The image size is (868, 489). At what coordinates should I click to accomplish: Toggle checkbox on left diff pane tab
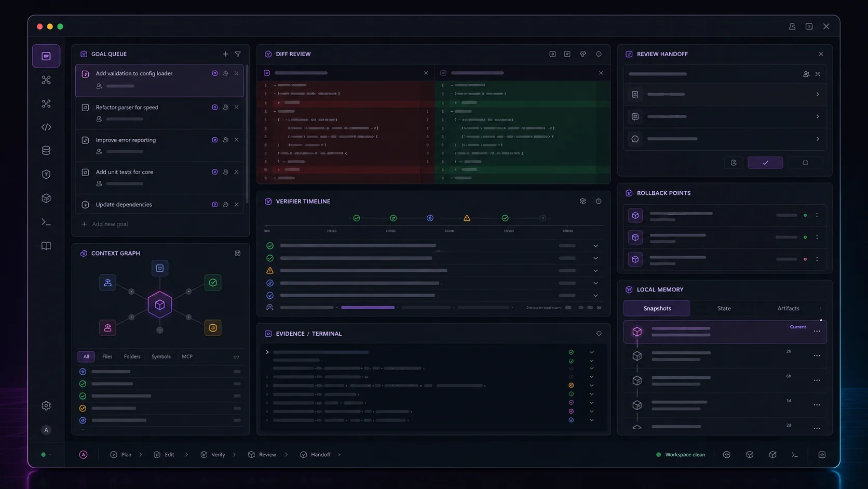pyautogui.click(x=267, y=73)
